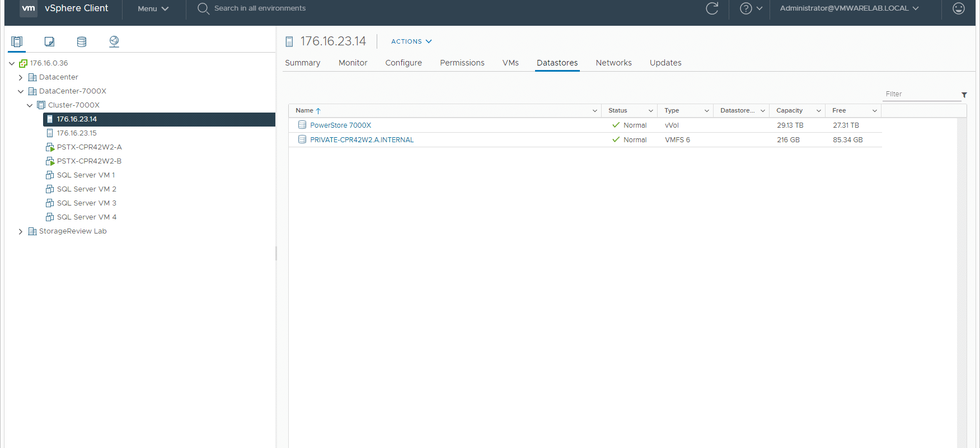Sort by the Capacity column header
980x448 pixels.
pos(789,111)
